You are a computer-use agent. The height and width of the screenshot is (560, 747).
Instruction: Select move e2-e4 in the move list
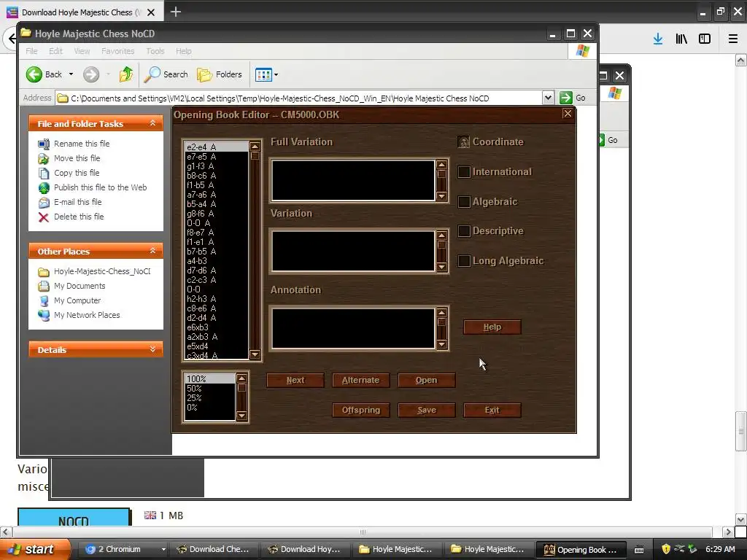(x=216, y=147)
